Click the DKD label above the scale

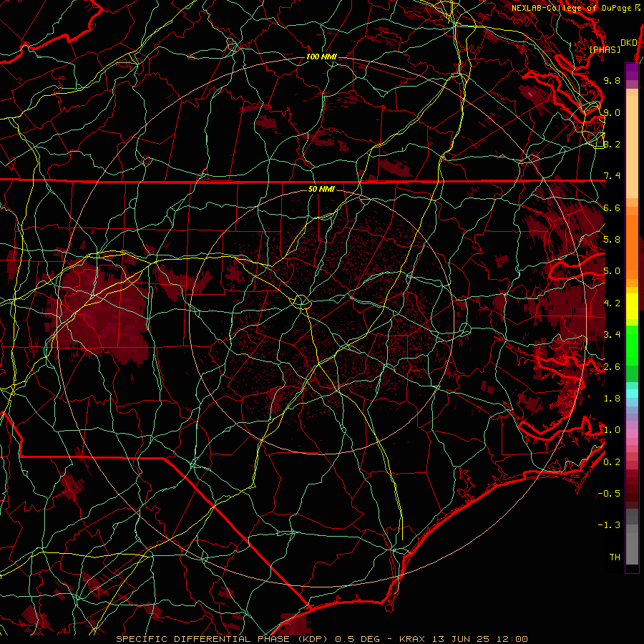pos(628,43)
